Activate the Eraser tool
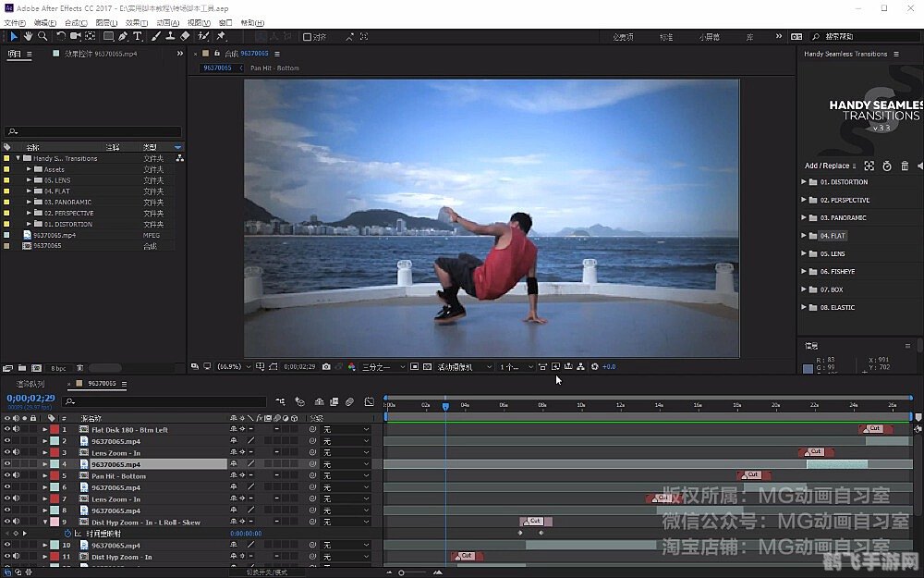Image resolution: width=924 pixels, height=578 pixels. tap(185, 36)
